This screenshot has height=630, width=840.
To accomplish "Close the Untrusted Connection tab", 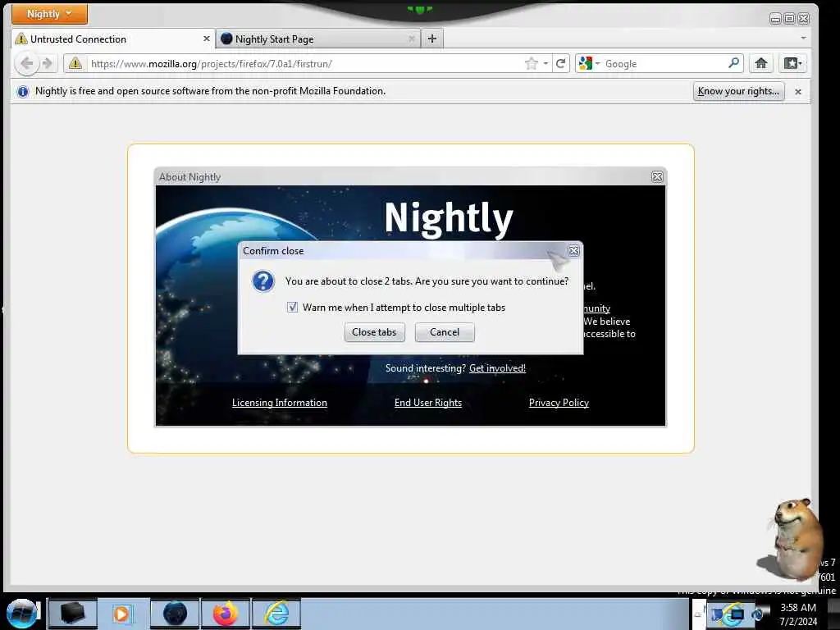I will (x=206, y=39).
